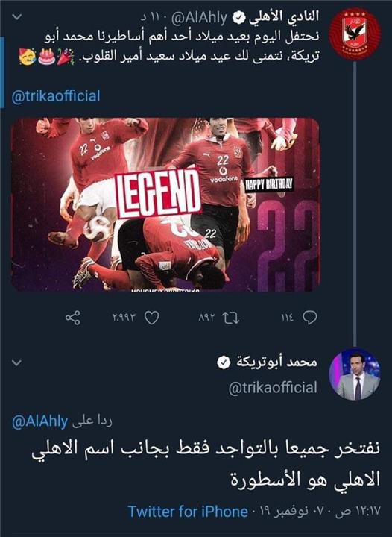Viewport: 392px width, 537px height.
Task: Open Al Ahly club eagle logo avatar
Action: point(355,34)
